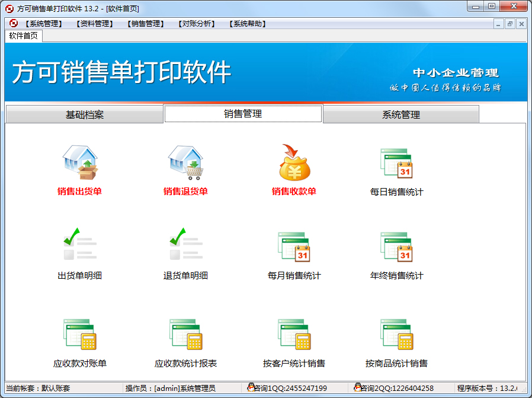
Task: Click the 销售收款单 money bag icon
Action: pos(294,163)
